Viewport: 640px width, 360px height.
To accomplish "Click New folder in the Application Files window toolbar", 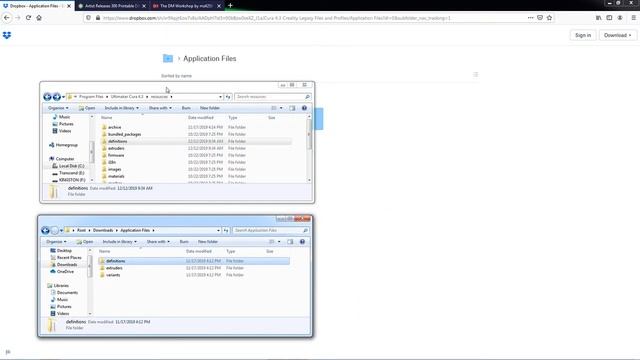I will point(208,242).
